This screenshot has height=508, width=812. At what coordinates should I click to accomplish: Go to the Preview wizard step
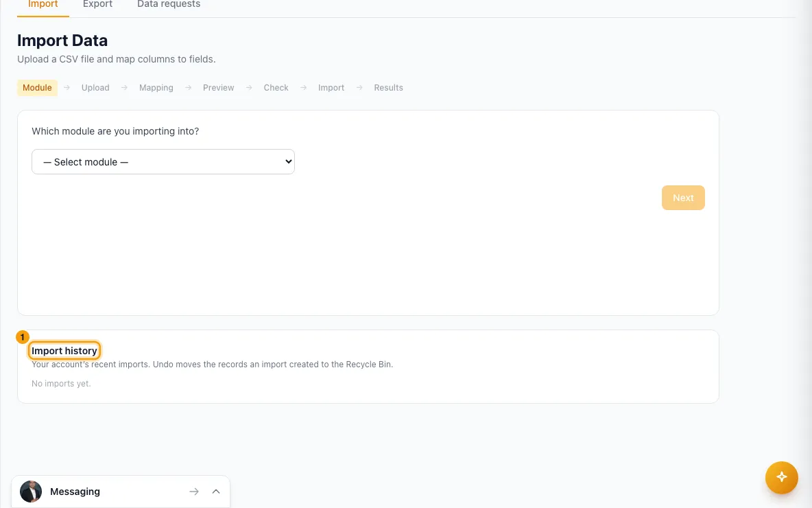[x=219, y=88]
